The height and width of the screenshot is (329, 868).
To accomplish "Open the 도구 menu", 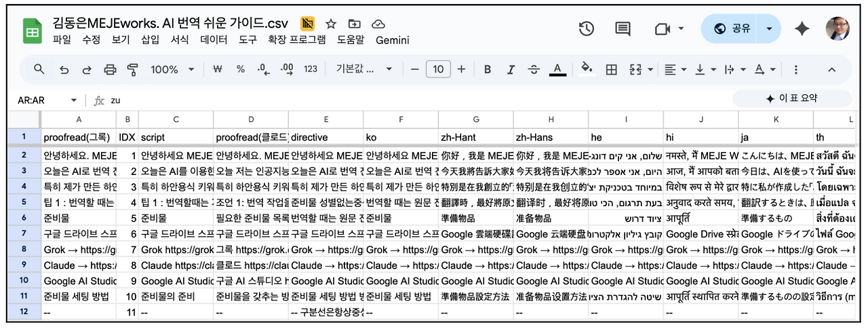I will pyautogui.click(x=248, y=40).
